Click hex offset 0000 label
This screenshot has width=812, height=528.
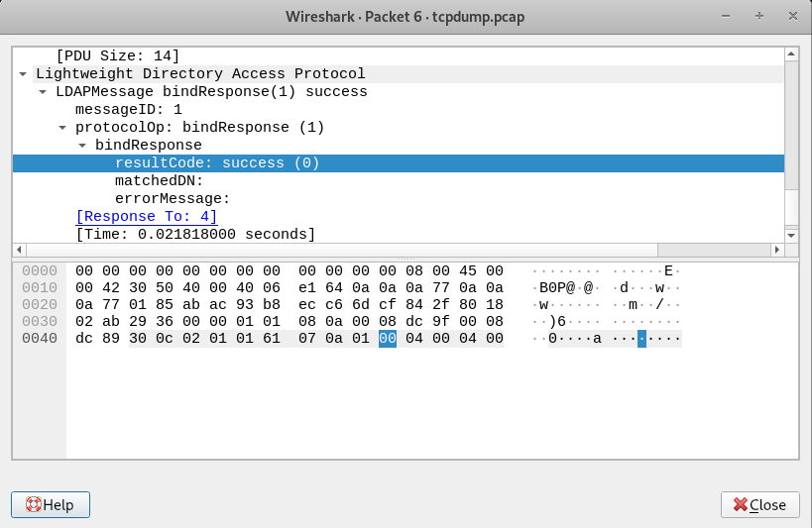[x=40, y=270]
